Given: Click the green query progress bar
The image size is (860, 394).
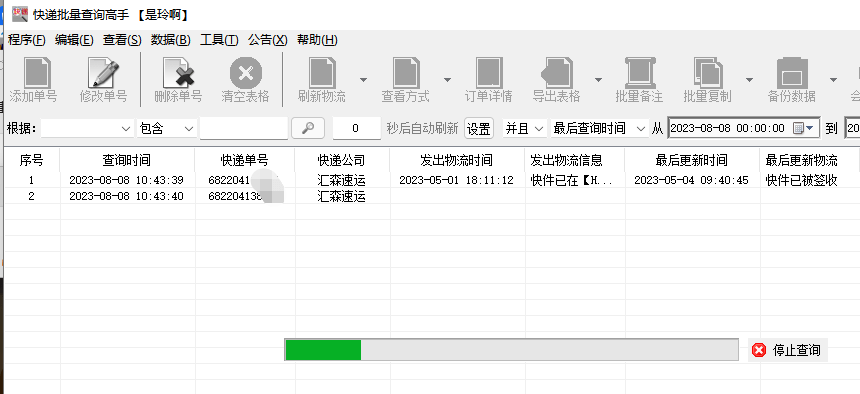Looking at the screenshot, I should (x=511, y=350).
